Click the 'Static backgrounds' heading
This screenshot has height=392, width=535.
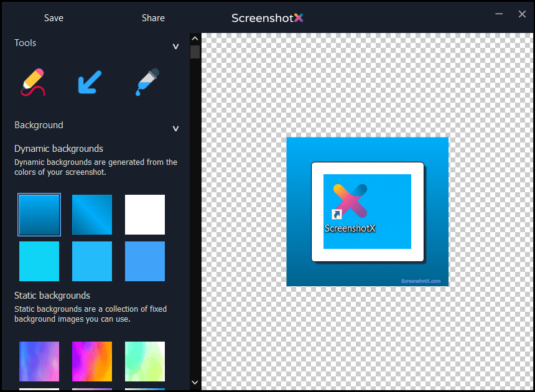pyautogui.click(x=52, y=296)
